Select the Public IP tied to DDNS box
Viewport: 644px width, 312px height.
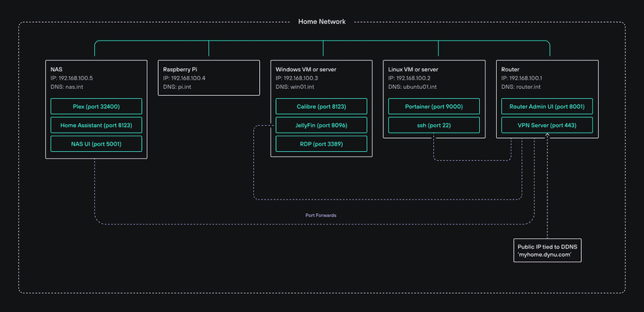click(548, 250)
